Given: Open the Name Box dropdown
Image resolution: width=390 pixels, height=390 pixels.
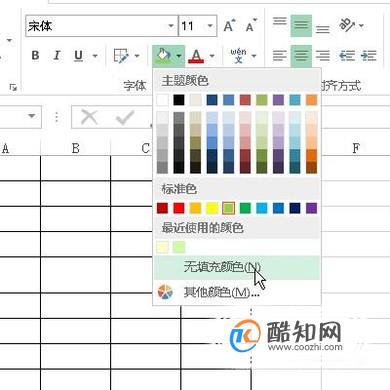Looking at the screenshot, I should (32, 116).
